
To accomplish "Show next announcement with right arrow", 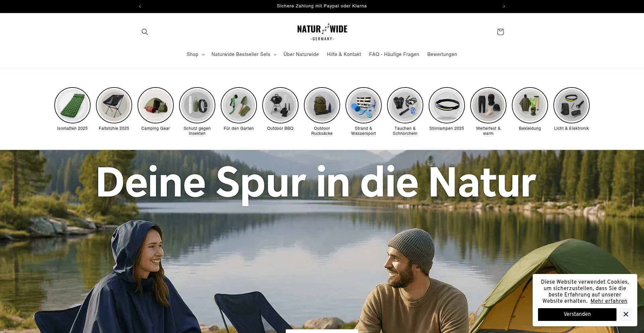I will (504, 6).
